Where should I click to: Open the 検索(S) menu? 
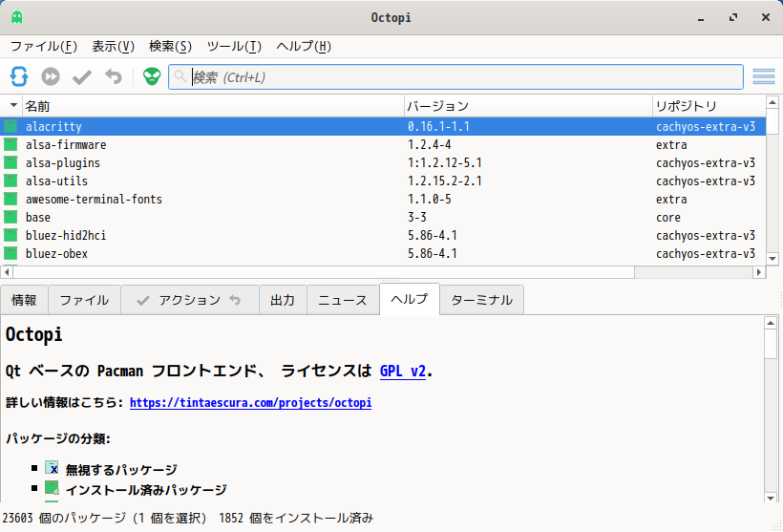[170, 47]
